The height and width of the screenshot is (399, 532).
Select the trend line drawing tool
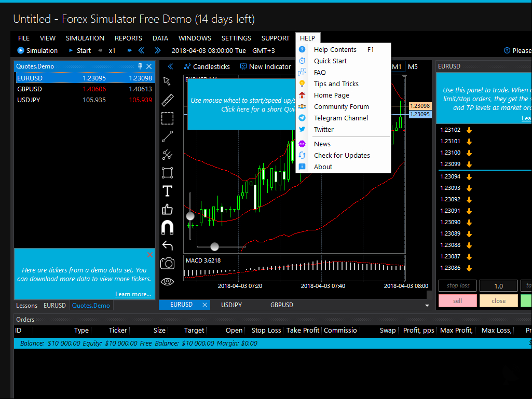(x=167, y=136)
